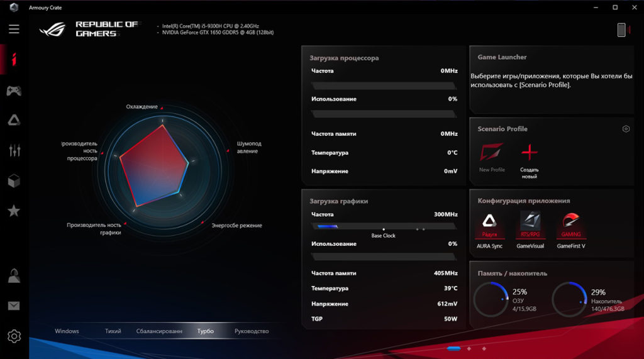This screenshot has height=359, width=644.
Task: Open the star favorites icon in sidebar
Action: pos(14,211)
